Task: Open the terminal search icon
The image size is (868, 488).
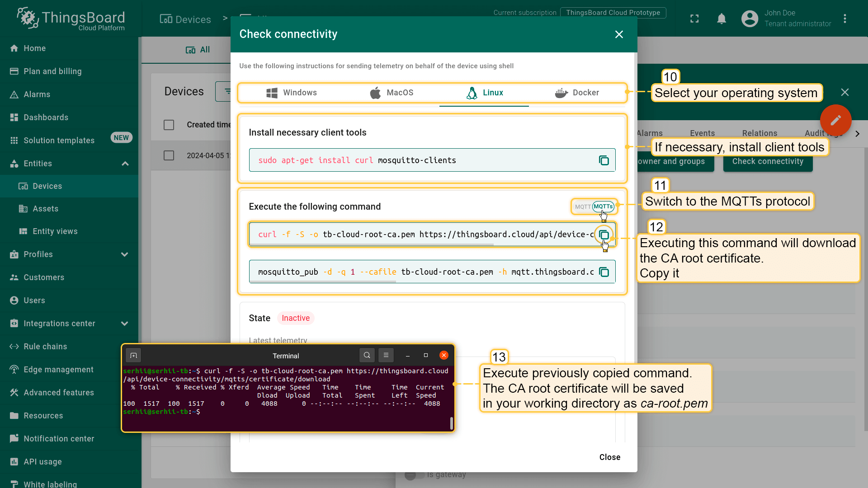Action: tap(367, 355)
